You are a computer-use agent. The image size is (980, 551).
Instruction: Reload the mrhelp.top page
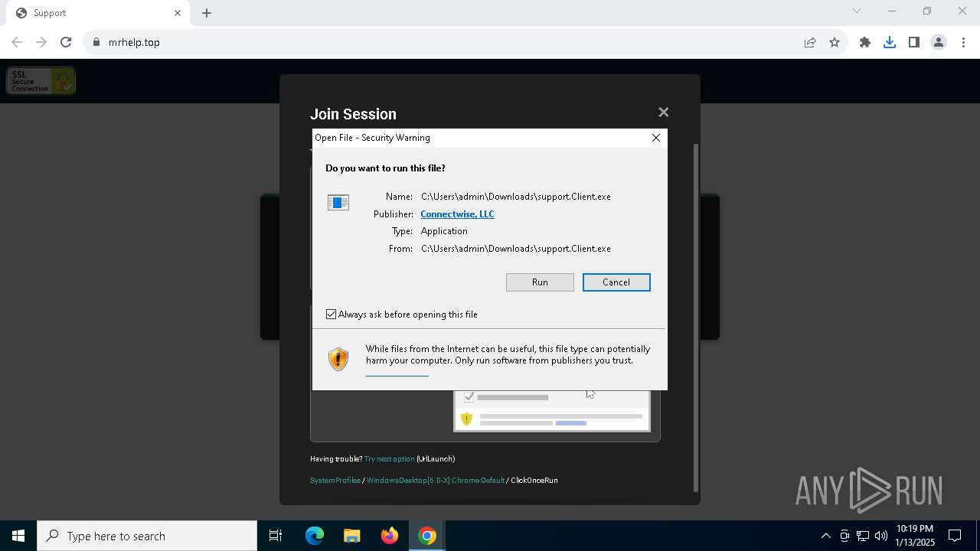click(66, 42)
